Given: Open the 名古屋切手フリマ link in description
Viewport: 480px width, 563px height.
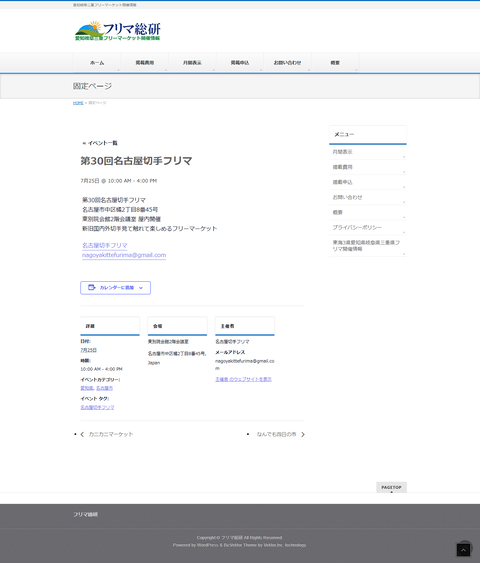Looking at the screenshot, I should pos(104,245).
